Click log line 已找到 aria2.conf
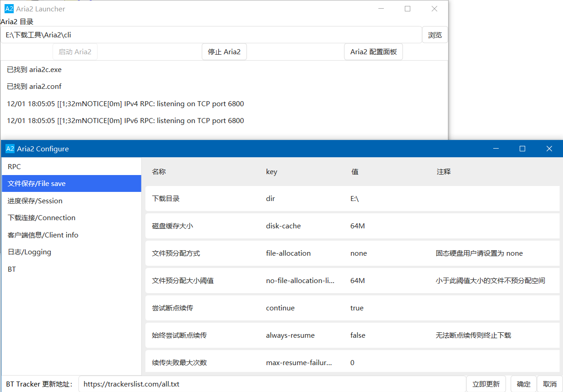Screen dimensions: 563x392 [34, 87]
